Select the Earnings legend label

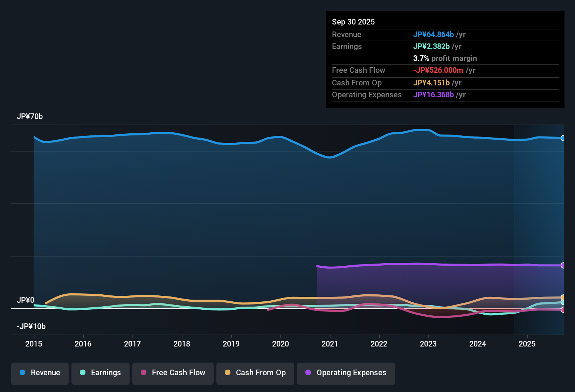(x=106, y=373)
